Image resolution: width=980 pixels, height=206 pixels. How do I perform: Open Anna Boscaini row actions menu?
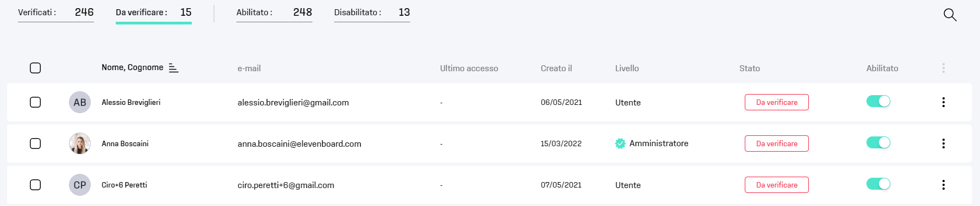(x=944, y=143)
